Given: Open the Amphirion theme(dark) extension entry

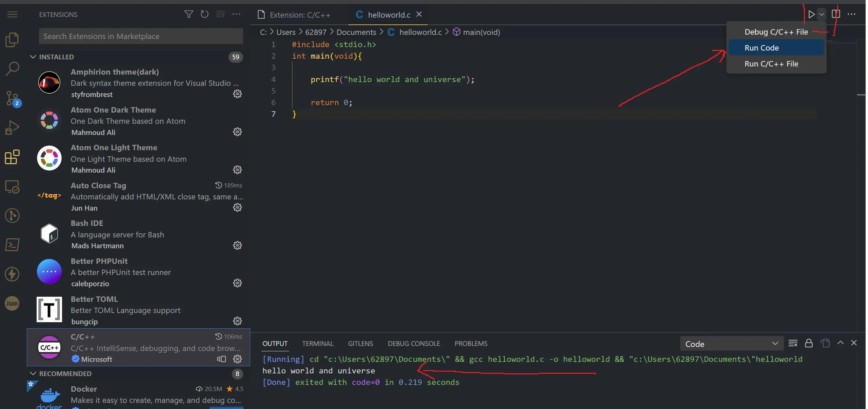Looking at the screenshot, I should (x=138, y=83).
